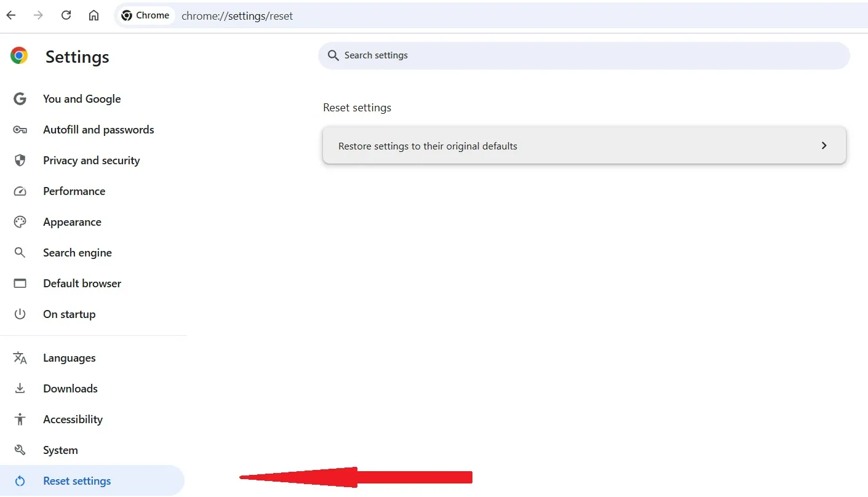This screenshot has height=497, width=868.
Task: Click the shield icon for Privacy
Action: [20, 161]
